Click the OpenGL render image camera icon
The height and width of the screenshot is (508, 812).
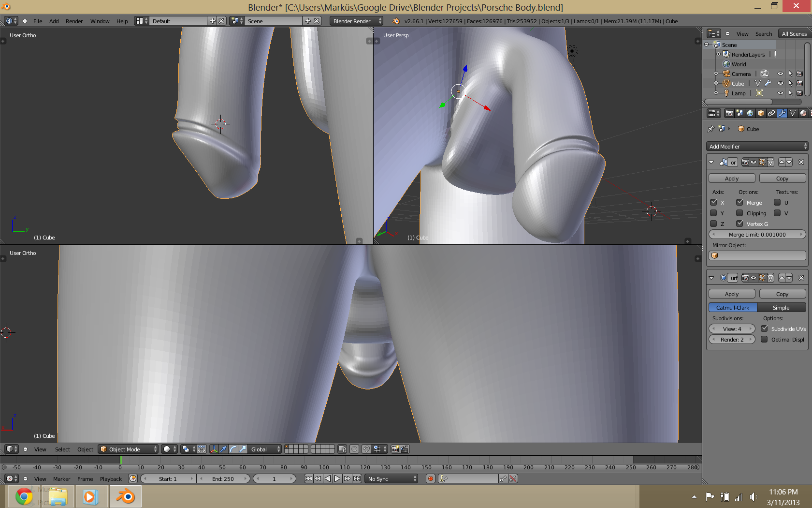tap(395, 449)
